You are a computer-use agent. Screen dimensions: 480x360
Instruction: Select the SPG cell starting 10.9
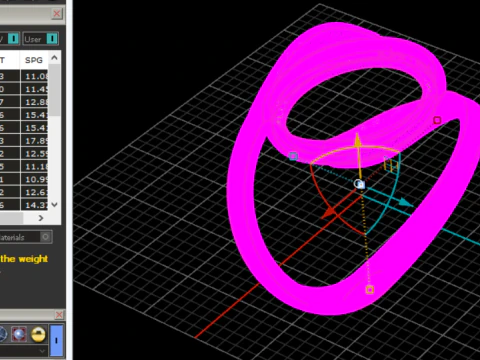tap(34, 179)
